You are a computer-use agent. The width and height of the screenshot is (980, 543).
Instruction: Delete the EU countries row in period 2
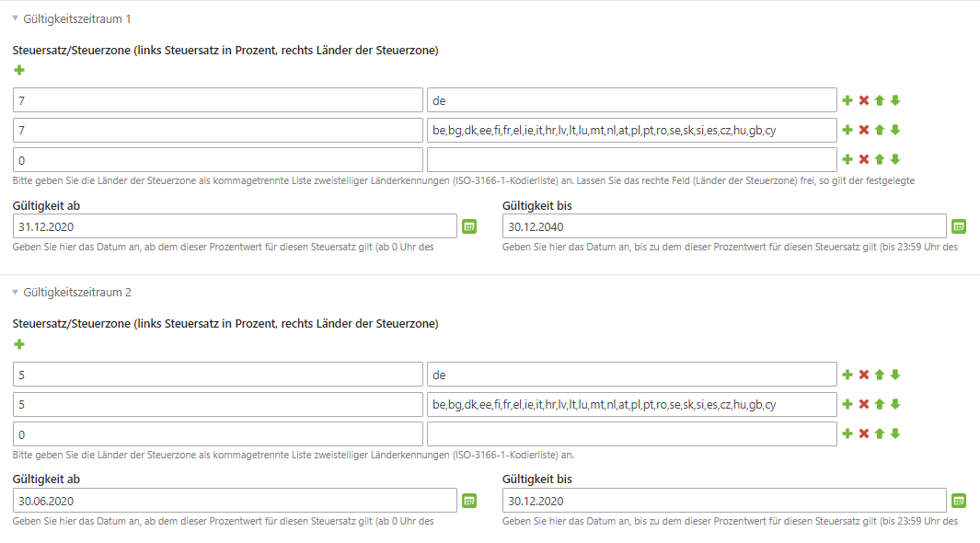pos(864,404)
